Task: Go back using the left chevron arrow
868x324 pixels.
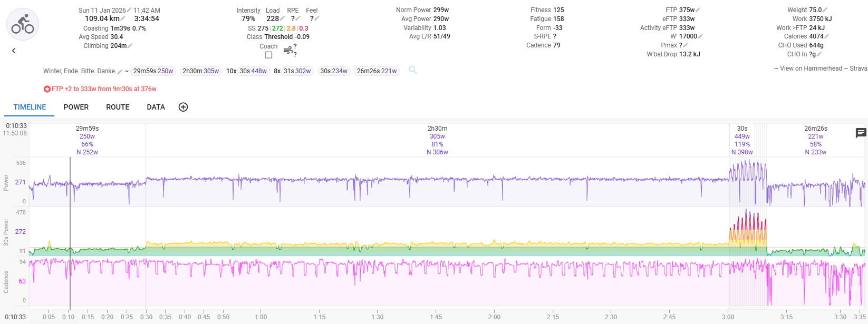Action: (14, 51)
